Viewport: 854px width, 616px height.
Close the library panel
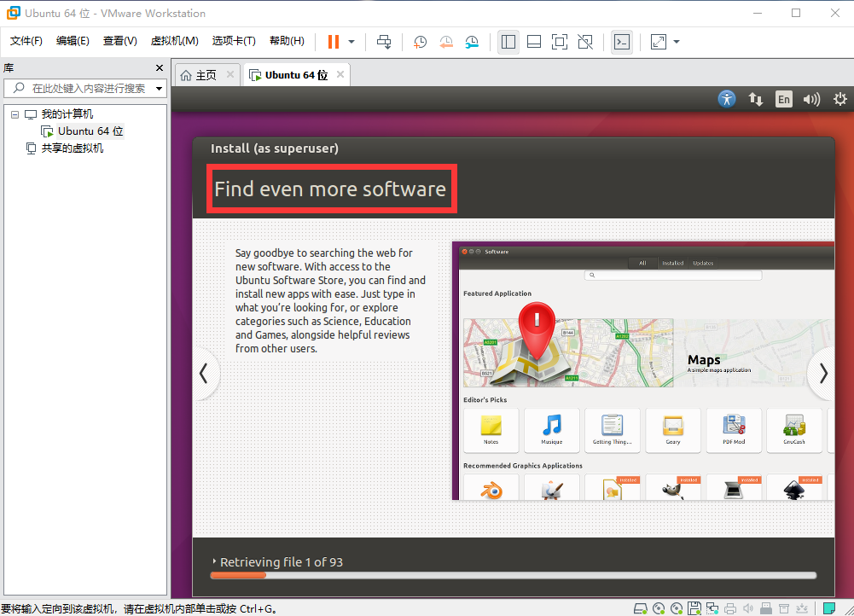(159, 67)
